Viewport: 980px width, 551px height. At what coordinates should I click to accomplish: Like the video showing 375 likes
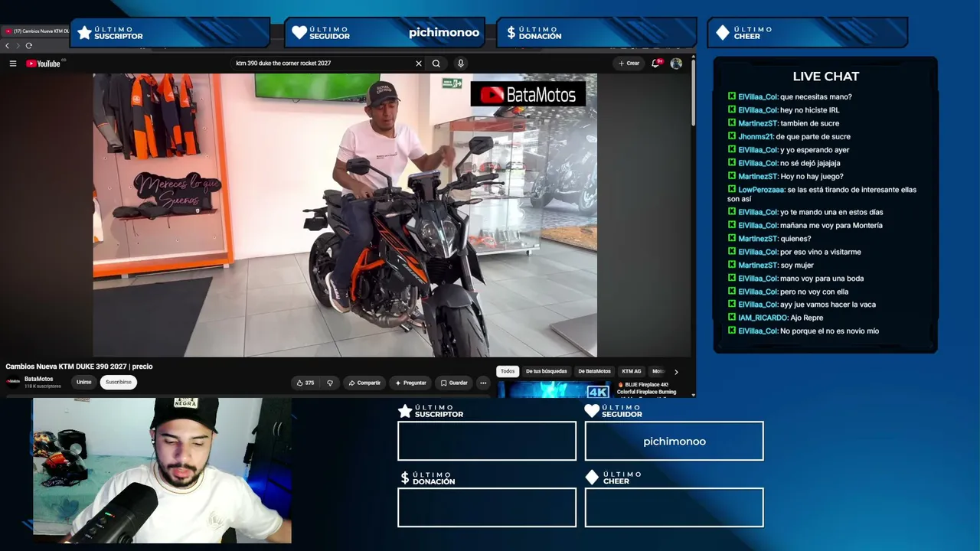pos(305,383)
